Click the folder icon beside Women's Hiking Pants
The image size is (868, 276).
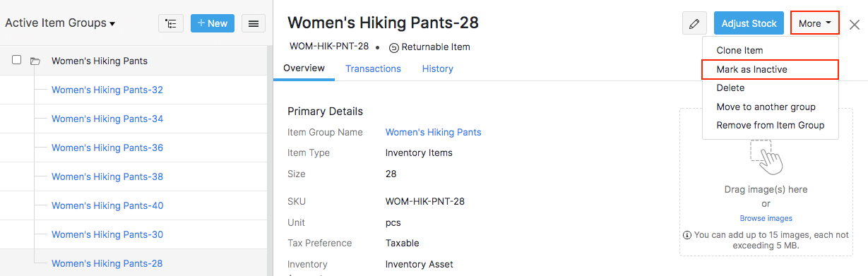coord(35,61)
